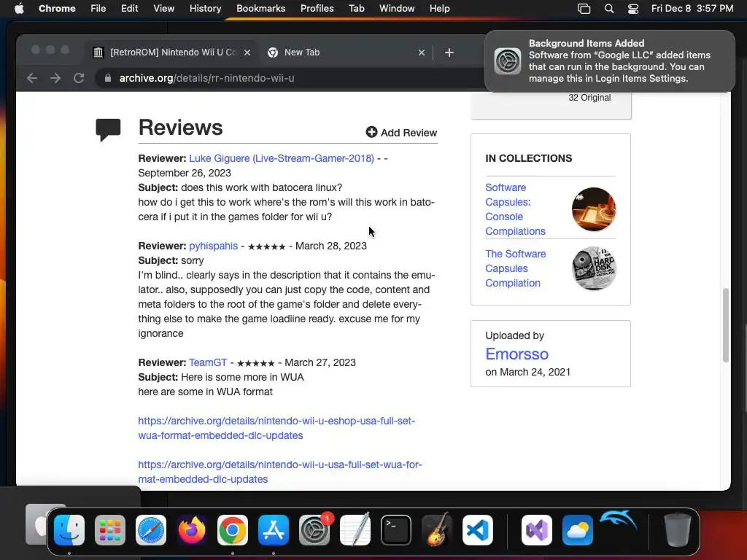The height and width of the screenshot is (560, 747).
Task: Open reviewer pyhispahis profile link
Action: tap(214, 246)
